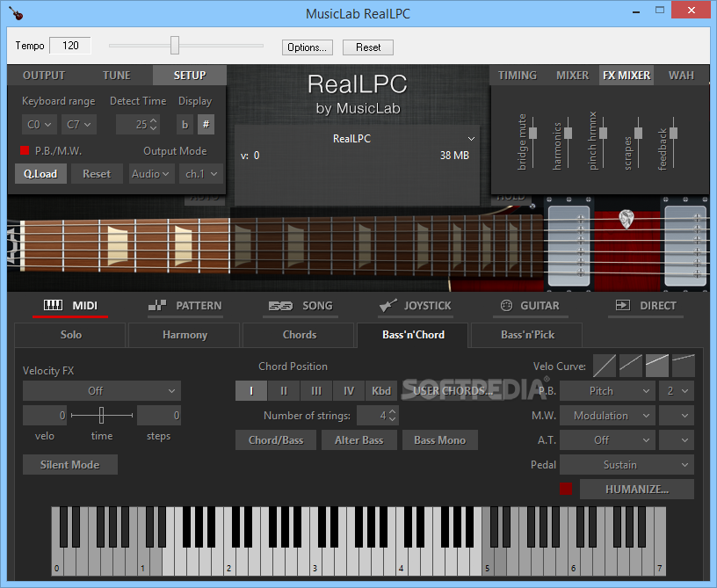Open the TIMING tab
This screenshot has width=717, height=588.
point(518,76)
